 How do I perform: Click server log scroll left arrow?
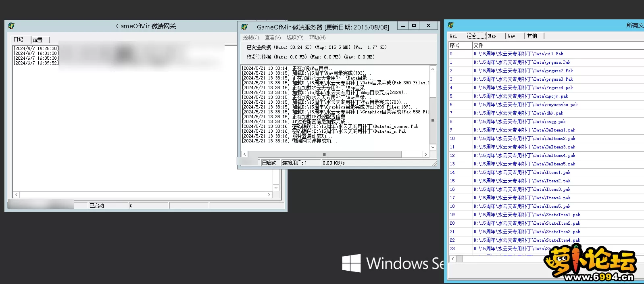pyautogui.click(x=244, y=154)
